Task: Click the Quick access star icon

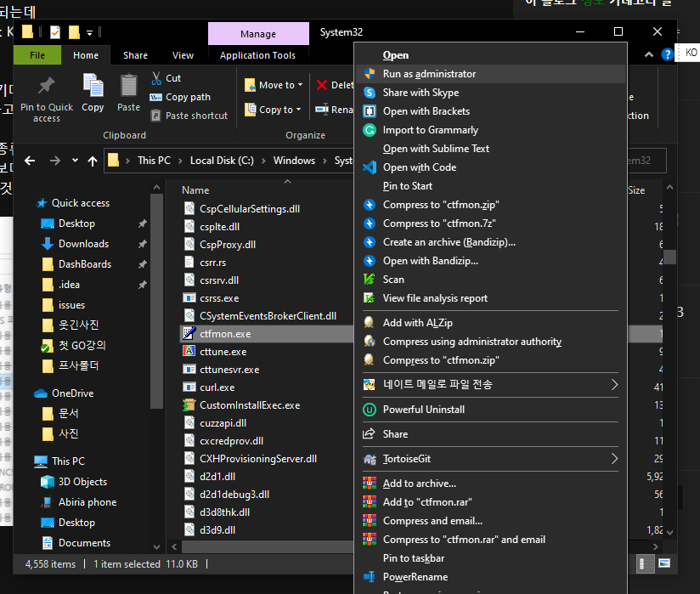Action: click(42, 203)
